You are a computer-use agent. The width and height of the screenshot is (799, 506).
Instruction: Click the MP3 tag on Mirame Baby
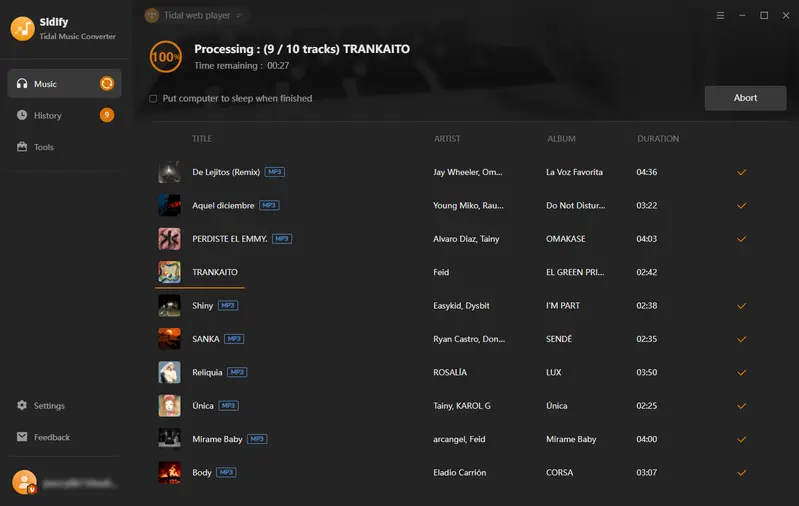[x=257, y=439]
